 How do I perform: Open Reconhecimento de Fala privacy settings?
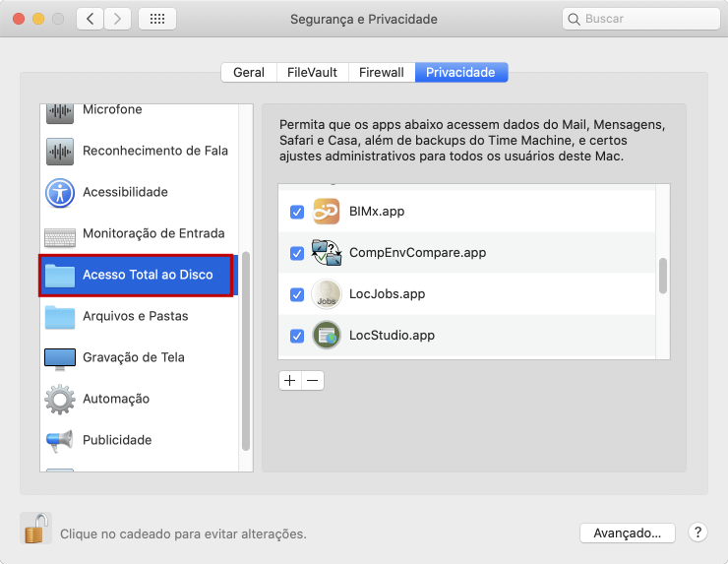tap(154, 151)
